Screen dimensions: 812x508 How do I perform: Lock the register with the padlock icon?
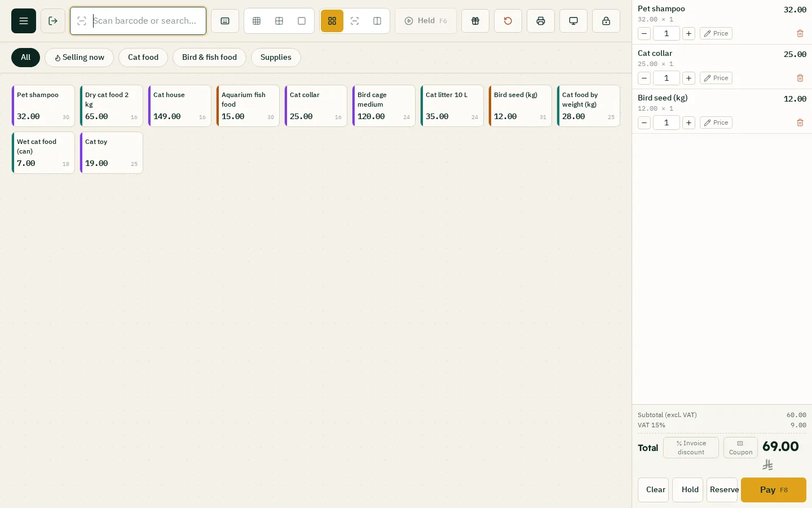pyautogui.click(x=606, y=21)
